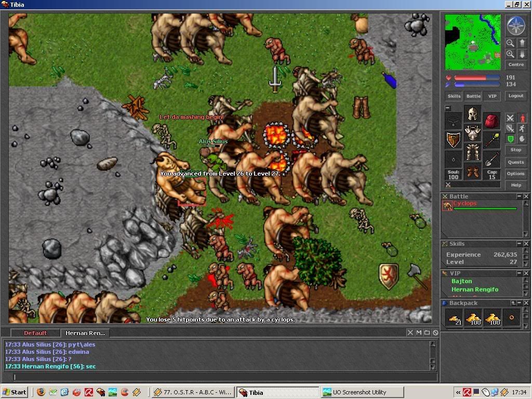Toggle stand while fighting mode
This screenshot has height=399, width=532.
coord(522,118)
